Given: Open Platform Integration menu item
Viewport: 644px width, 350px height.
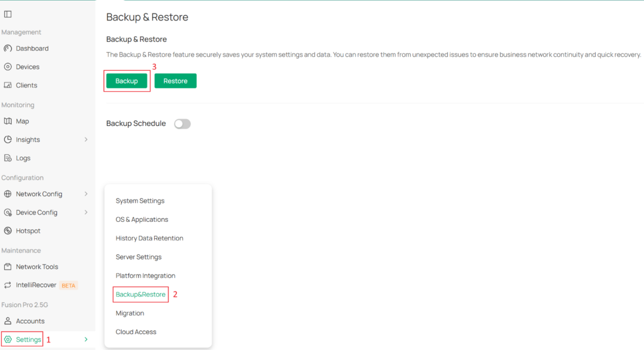Looking at the screenshot, I should (x=145, y=276).
